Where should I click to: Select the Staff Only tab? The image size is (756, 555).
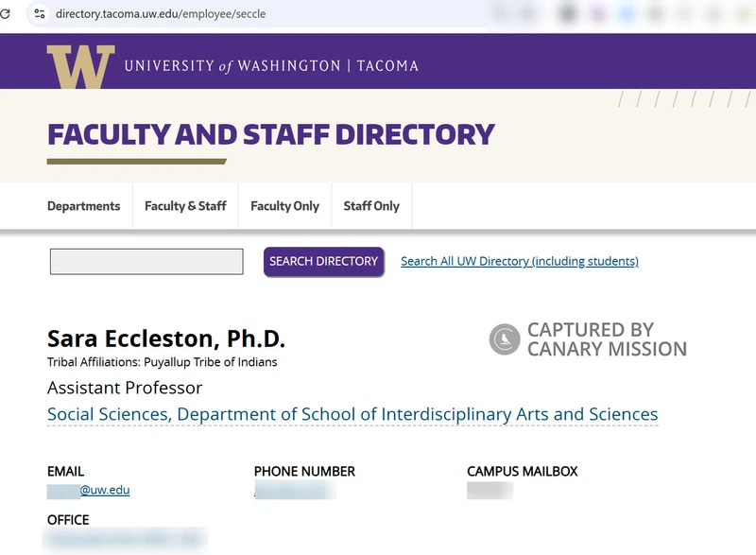click(x=371, y=206)
